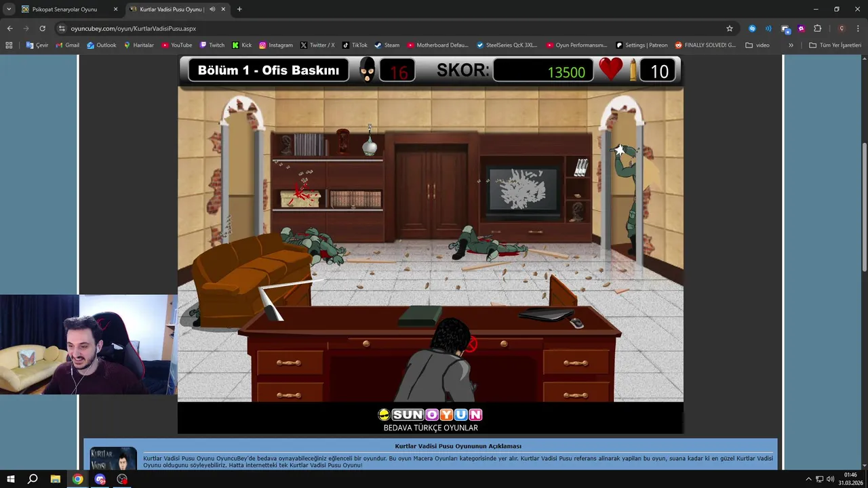
Task: Open Oyun Performansını bookmark
Action: click(x=576, y=45)
